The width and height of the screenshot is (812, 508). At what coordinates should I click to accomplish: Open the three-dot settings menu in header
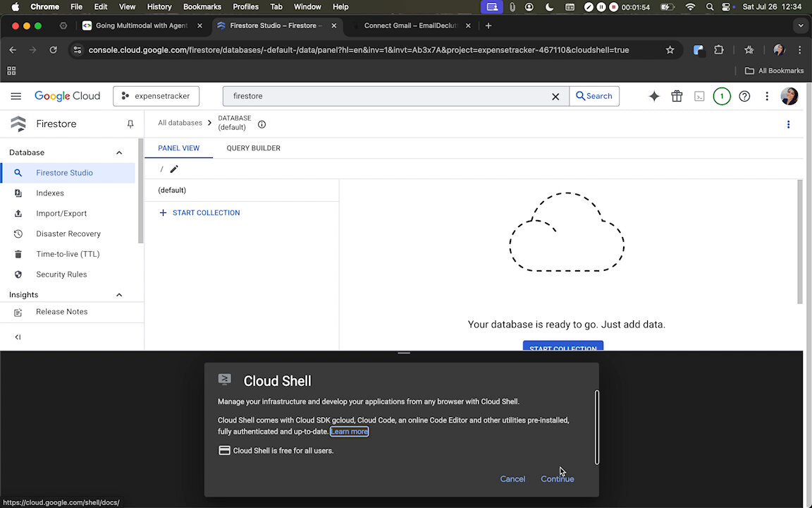pyautogui.click(x=767, y=96)
